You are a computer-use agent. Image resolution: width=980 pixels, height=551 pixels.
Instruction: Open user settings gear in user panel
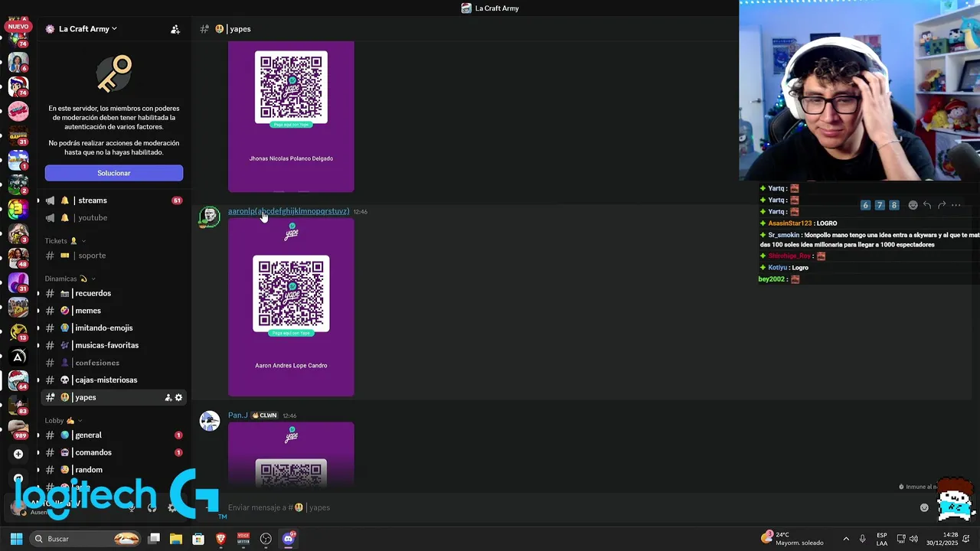171,507
